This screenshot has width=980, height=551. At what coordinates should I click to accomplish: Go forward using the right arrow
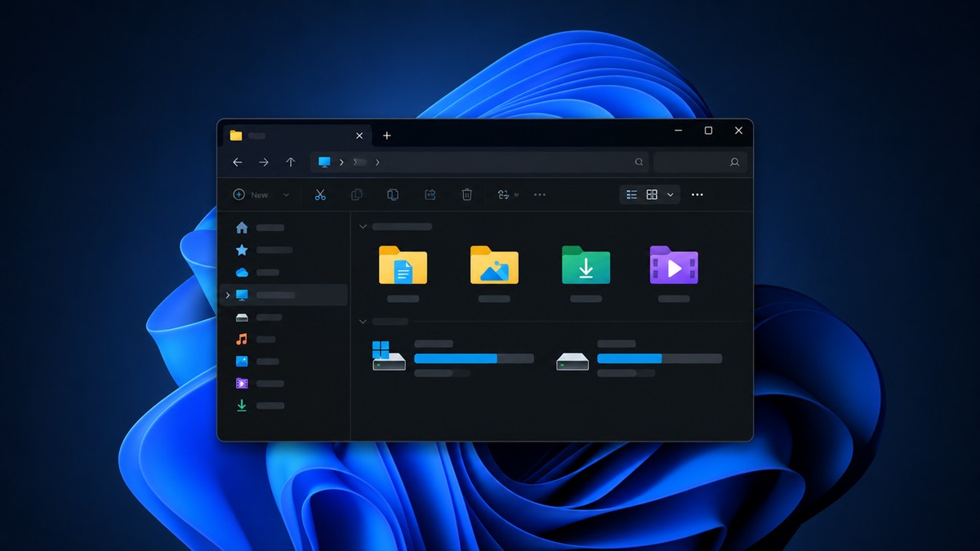(264, 162)
